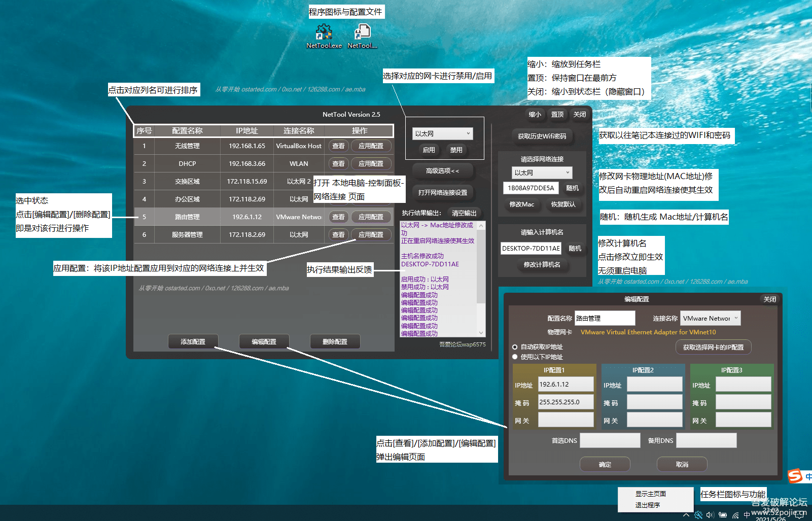This screenshot has width=812, height=521.
Task: Click the 清空输出 button
Action: (464, 213)
